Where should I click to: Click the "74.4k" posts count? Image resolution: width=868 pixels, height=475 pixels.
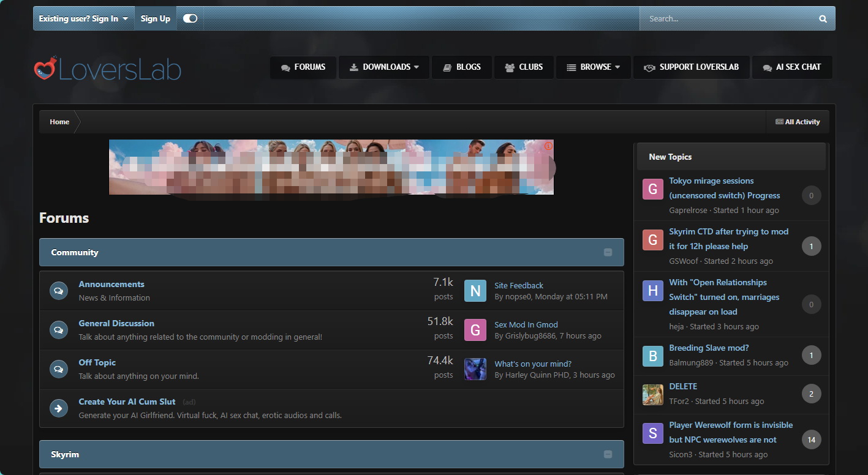[440, 361]
